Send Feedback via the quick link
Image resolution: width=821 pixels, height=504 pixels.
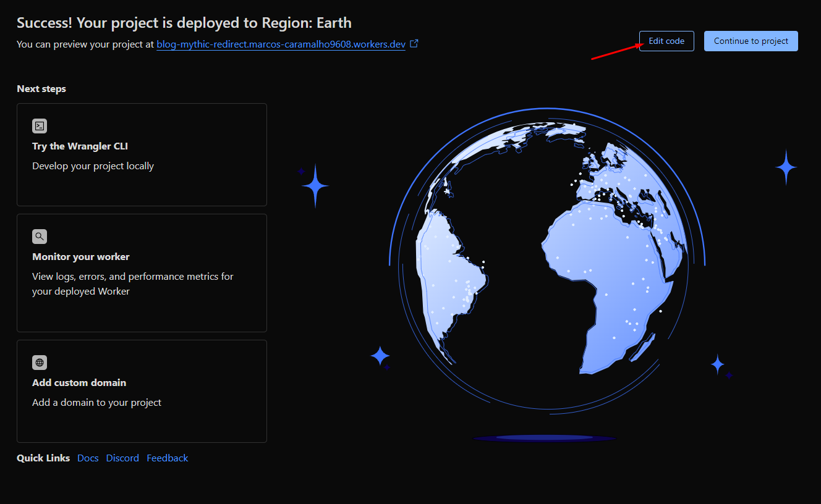pos(167,458)
